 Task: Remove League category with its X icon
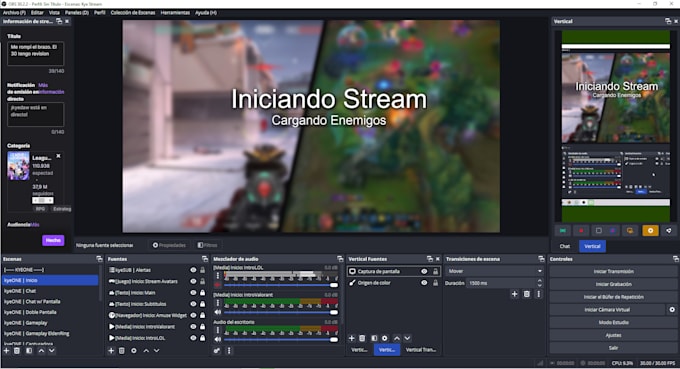(x=59, y=156)
